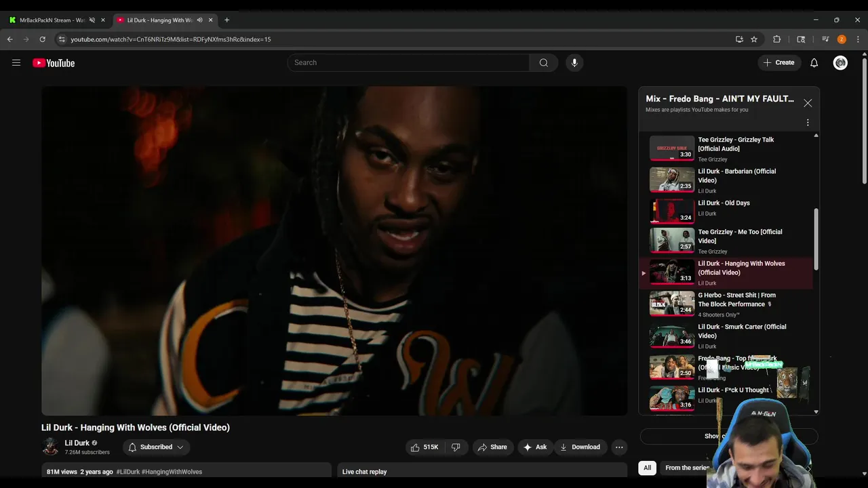The image size is (868, 488).
Task: Open the media controls icon in toolbar
Action: 825,39
